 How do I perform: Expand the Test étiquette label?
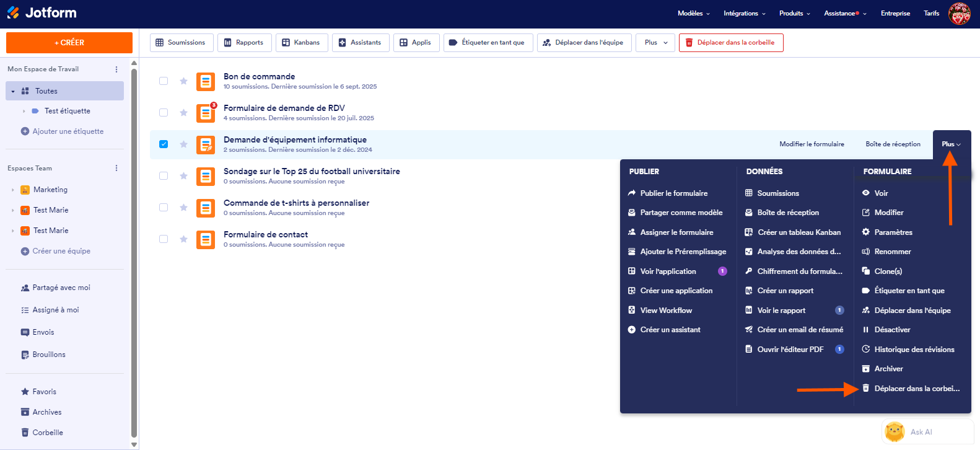point(24,111)
